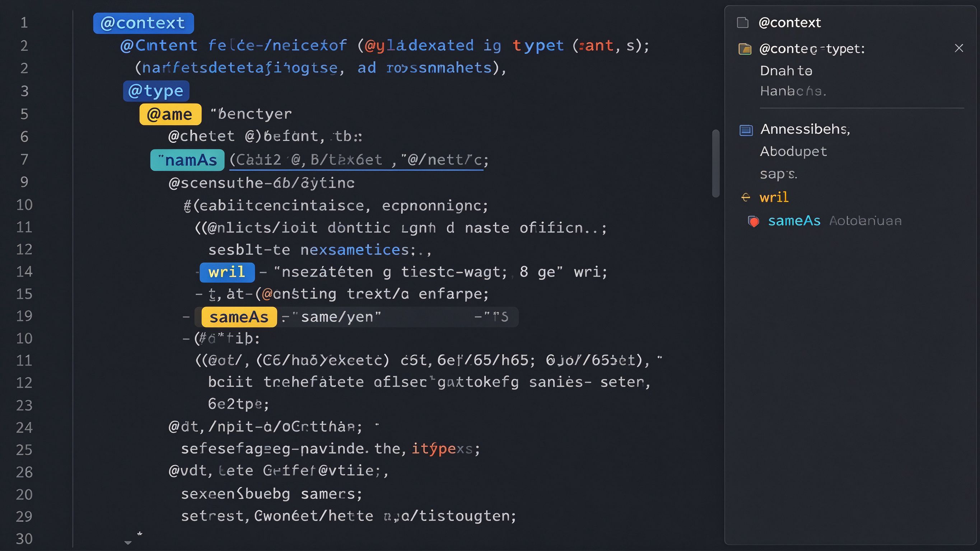Select the Hanbchs item in the panel
This screenshot has width=980, height=551.
tap(793, 91)
